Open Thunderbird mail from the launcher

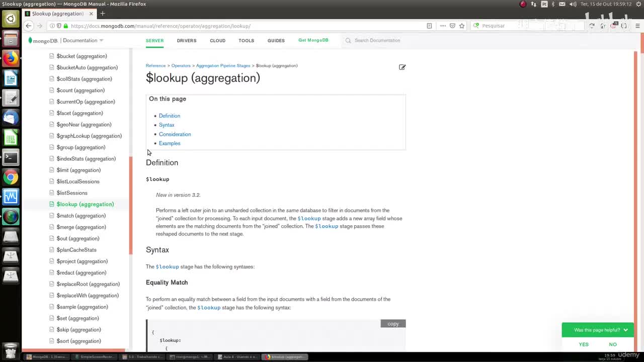tap(11, 118)
